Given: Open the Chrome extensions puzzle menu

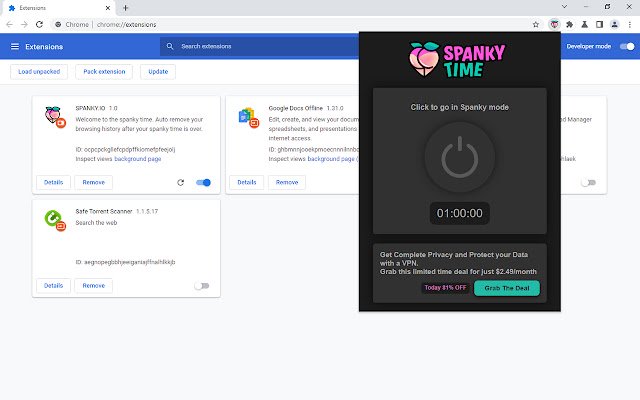Looking at the screenshot, I should click(569, 24).
